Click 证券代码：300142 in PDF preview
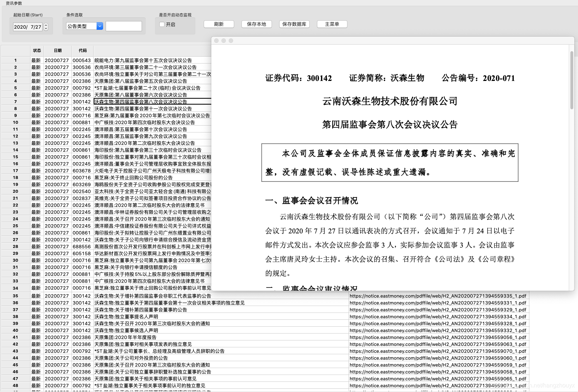 (298, 78)
